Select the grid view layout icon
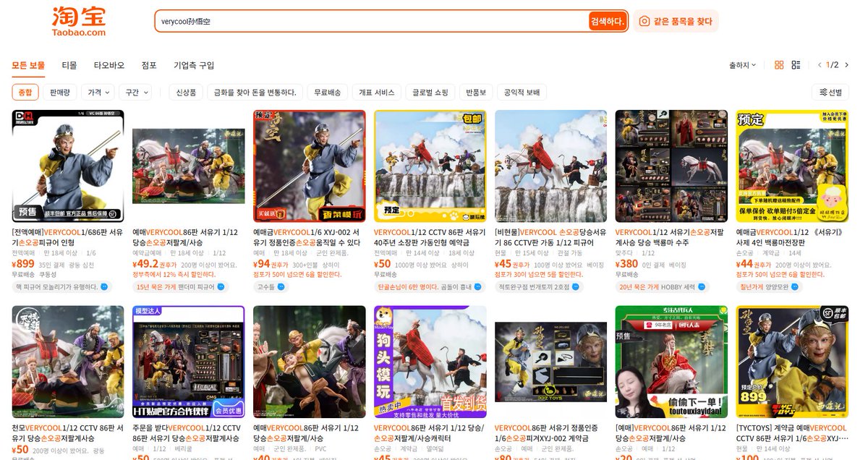Screen dimensions: 868x460 (x=779, y=64)
